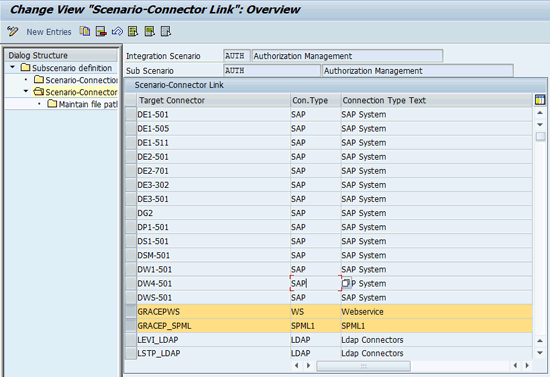Click far-right scroll left arrow

[x=515, y=365]
